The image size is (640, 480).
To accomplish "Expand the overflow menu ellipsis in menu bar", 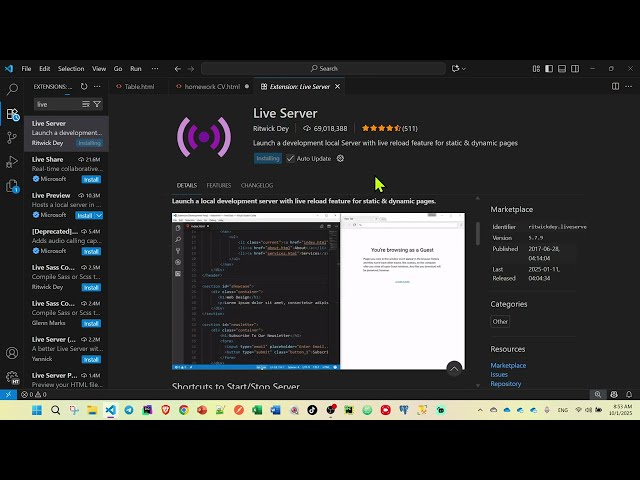I will [x=155, y=69].
